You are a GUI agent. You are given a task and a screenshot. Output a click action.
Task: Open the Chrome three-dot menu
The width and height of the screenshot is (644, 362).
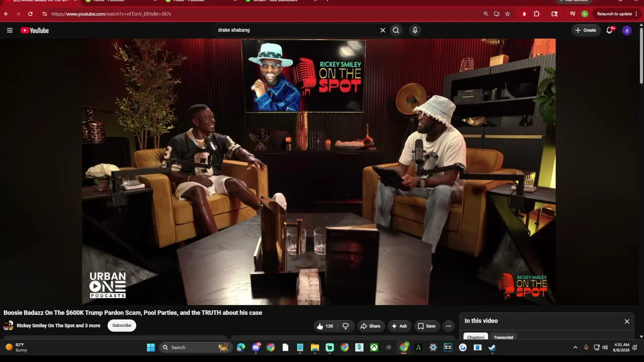(636, 14)
